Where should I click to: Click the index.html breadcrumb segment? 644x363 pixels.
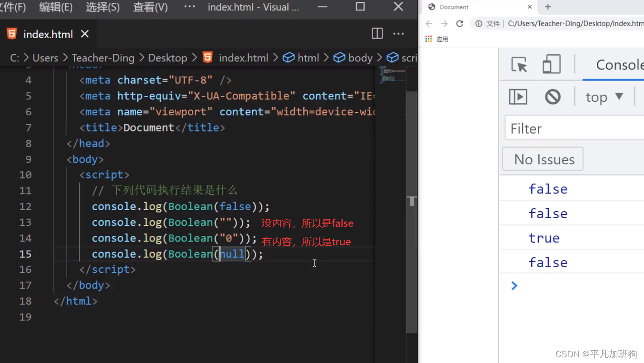click(243, 58)
